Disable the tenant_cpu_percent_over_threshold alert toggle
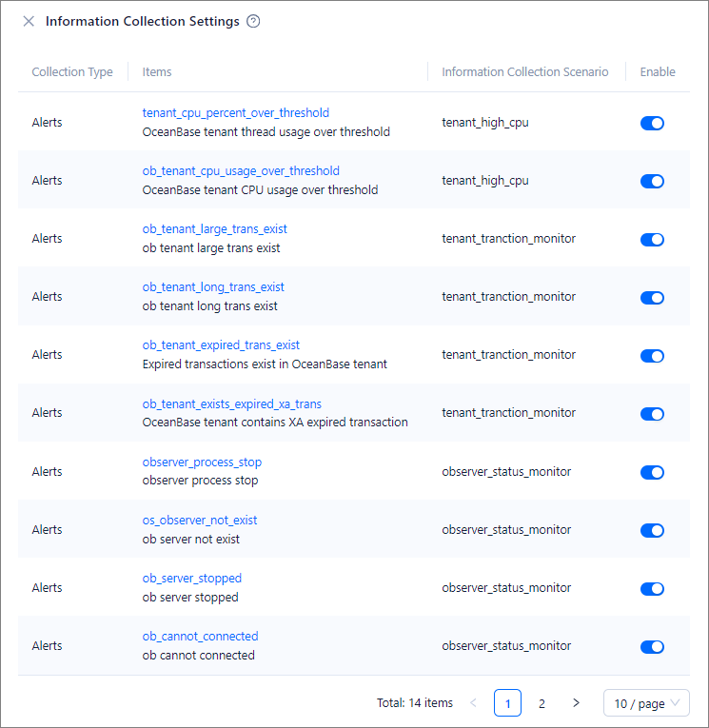Viewport: 709px width, 728px height. 652,123
